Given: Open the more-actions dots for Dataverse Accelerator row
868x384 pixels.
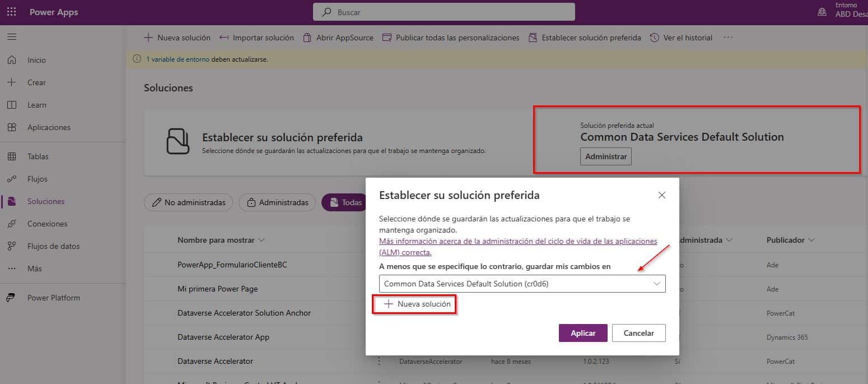Looking at the screenshot, I should pos(379,362).
